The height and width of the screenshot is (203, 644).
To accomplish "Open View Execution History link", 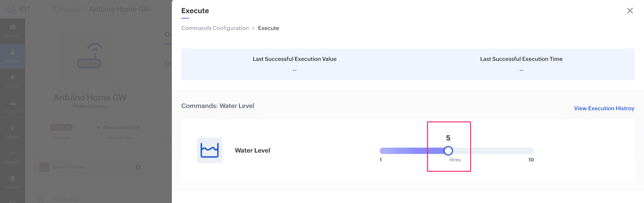I will point(604,108).
